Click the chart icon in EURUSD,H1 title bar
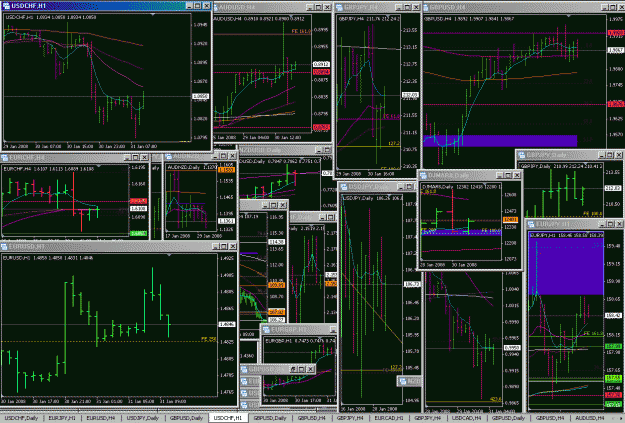The height and width of the screenshot is (423, 625). point(4,246)
